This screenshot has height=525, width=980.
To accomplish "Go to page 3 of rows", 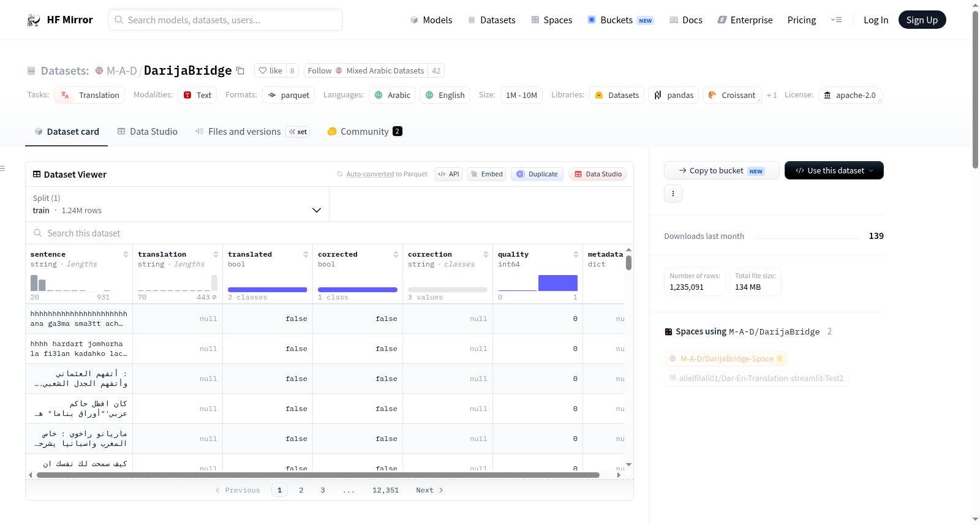I will tap(323, 490).
